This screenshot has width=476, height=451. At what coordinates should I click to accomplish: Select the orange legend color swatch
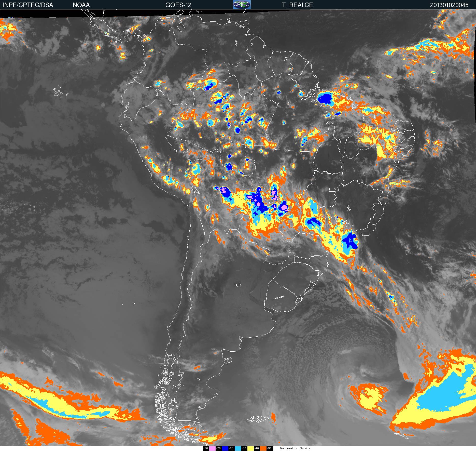263,448
